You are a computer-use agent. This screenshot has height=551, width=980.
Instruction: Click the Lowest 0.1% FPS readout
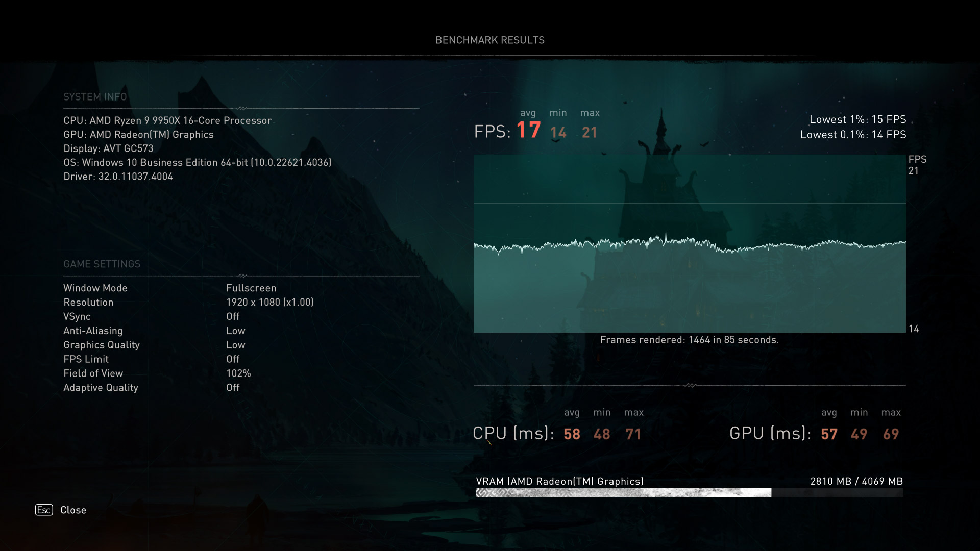click(x=853, y=135)
